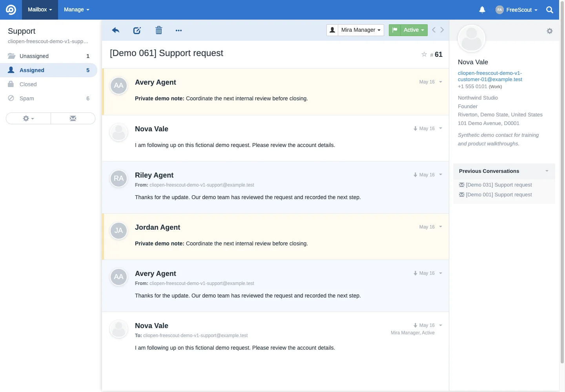Click Jordan Agent name
The image size is (565, 392).
[157, 227]
